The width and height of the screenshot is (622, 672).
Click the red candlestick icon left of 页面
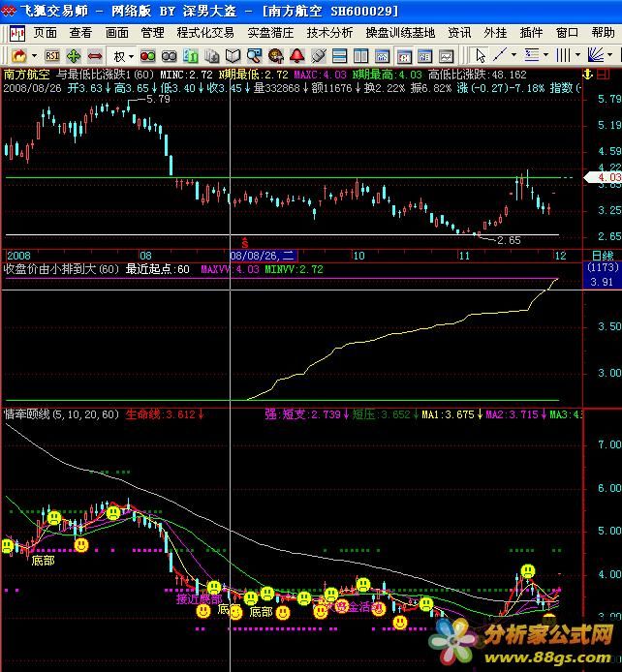(17, 33)
